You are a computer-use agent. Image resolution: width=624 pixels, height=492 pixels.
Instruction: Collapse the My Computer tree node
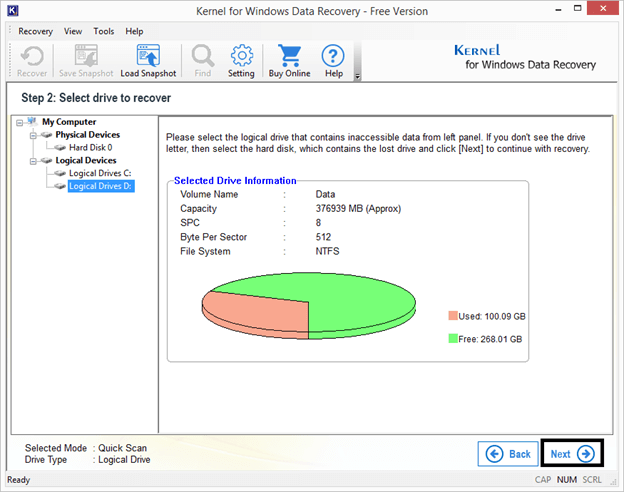[x=20, y=123]
